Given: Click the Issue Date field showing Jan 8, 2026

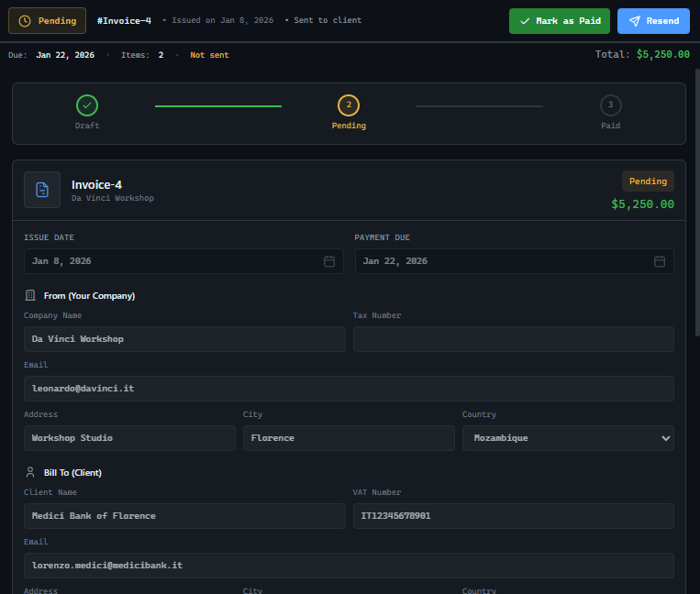Looking at the screenshot, I should tap(183, 261).
